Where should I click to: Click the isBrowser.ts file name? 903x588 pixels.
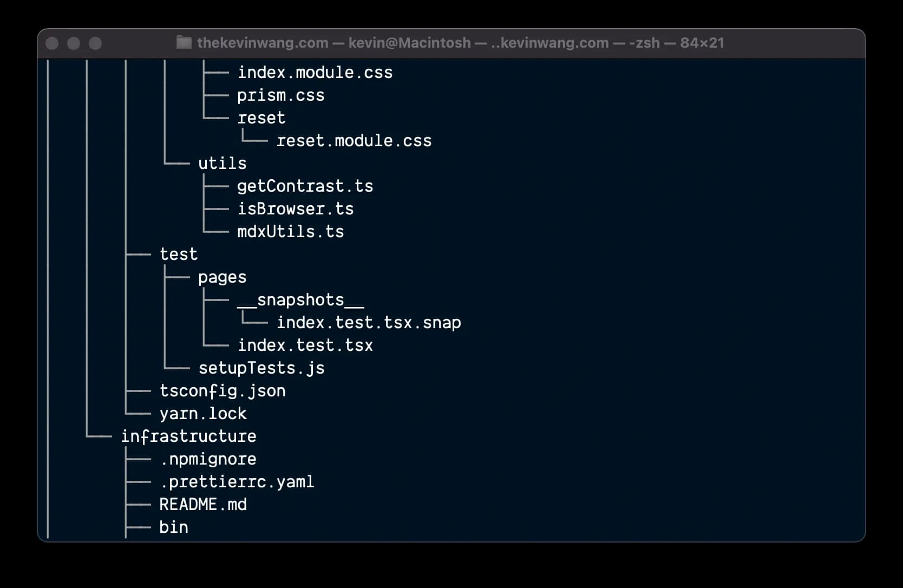tap(295, 209)
